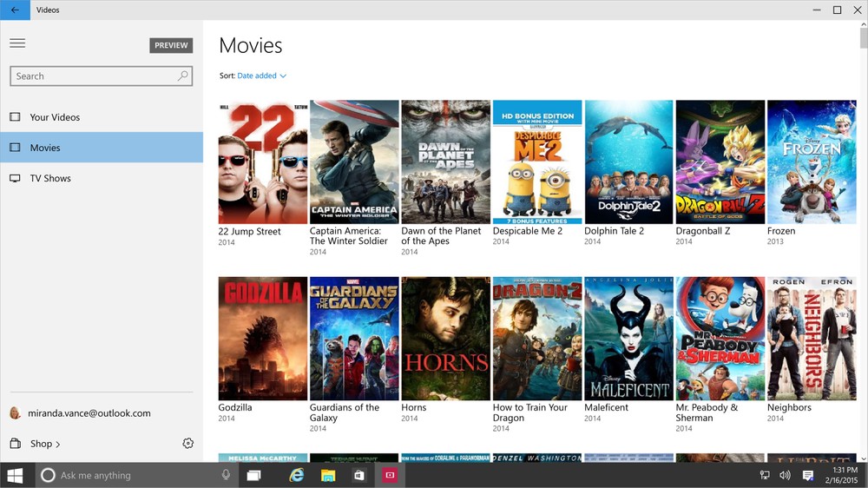868x488 pixels.
Task: Click the Shop bag icon
Action: (16, 443)
